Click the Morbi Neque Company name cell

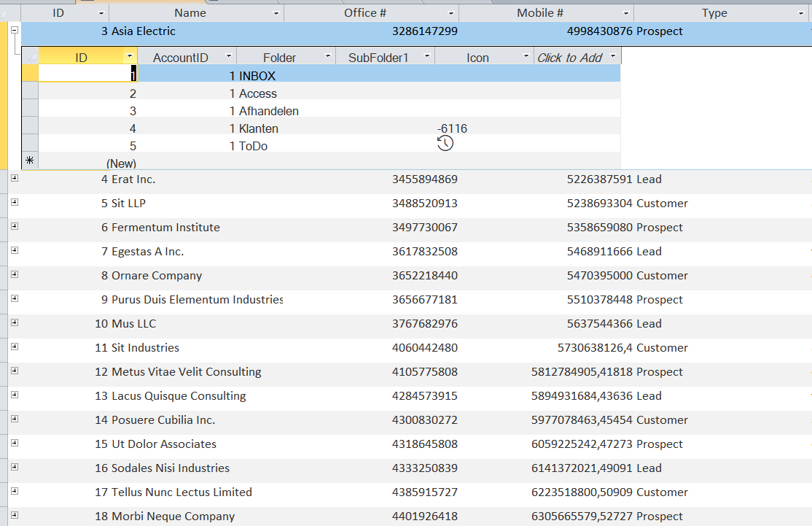click(197, 517)
